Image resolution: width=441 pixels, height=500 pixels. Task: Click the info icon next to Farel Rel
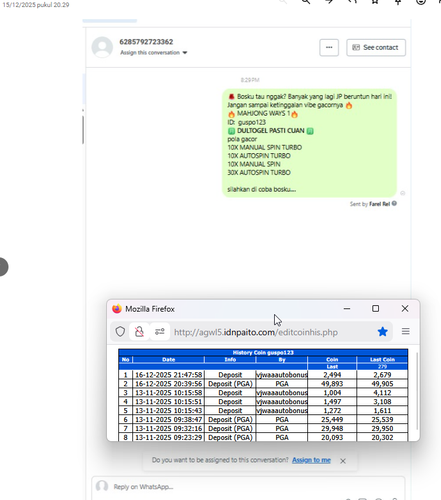[394, 203]
